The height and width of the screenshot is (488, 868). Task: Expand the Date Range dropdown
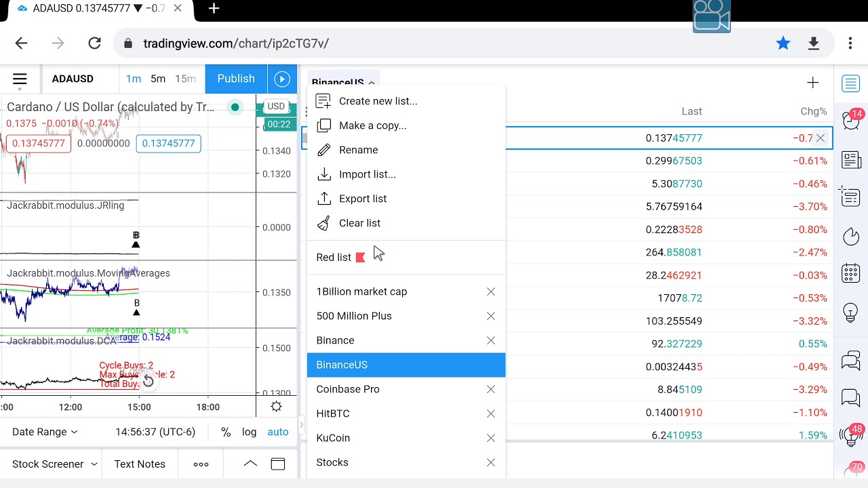pyautogui.click(x=45, y=432)
